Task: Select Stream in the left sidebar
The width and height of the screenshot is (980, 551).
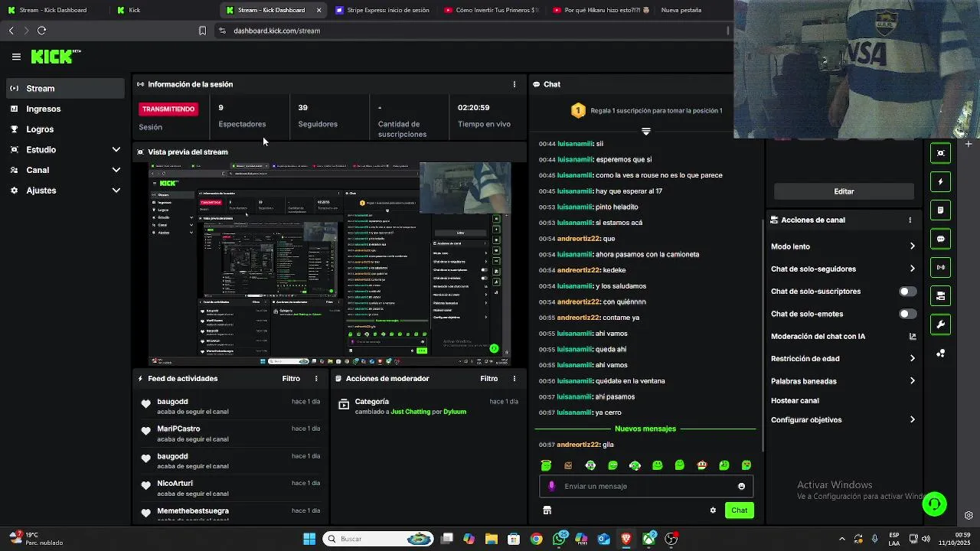Action: coord(65,89)
